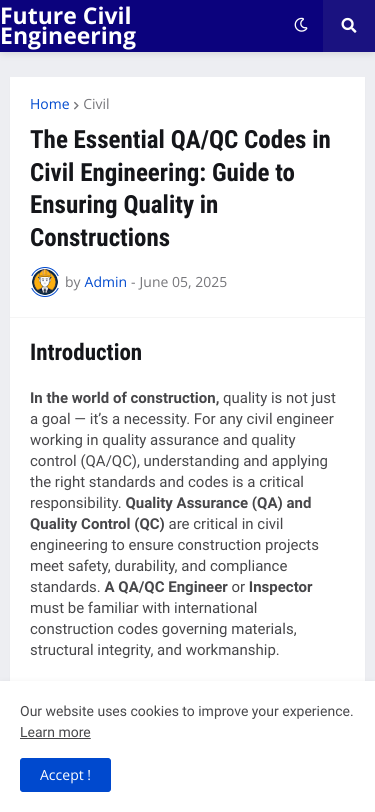The height and width of the screenshot is (812, 375).
Task: Click the bold 'Quality Assurance (QA) and' text
Action: pyautogui.click(x=219, y=503)
